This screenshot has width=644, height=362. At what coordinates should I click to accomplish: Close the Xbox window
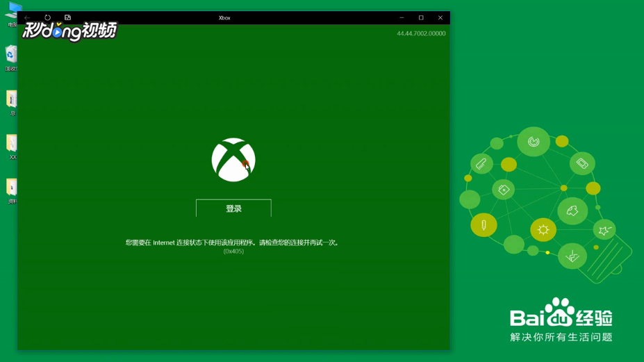point(440,17)
